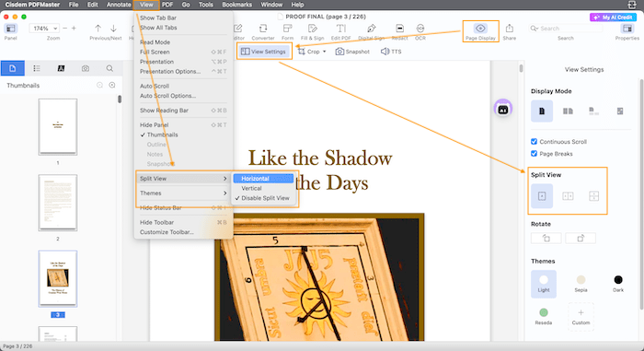Viewport: 644px width, 351px height.
Task: Switch to the annotations panel tab
Action: click(x=61, y=68)
